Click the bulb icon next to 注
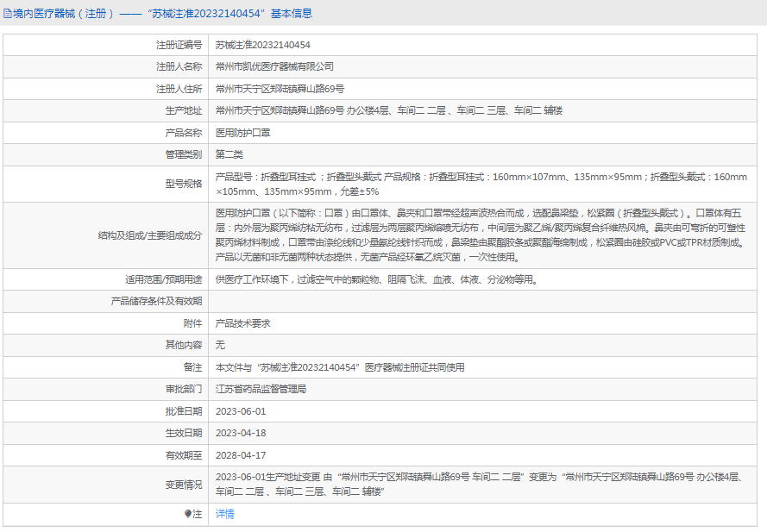767x532 pixels. [188, 514]
